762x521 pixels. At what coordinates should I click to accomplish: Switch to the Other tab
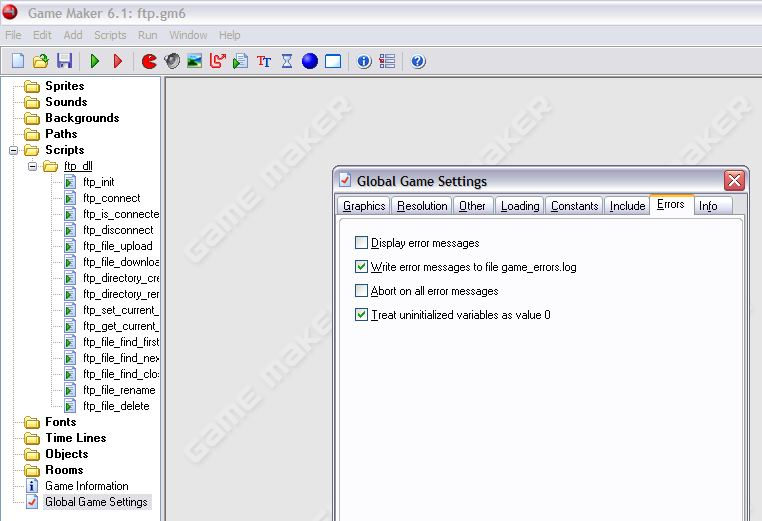tap(472, 206)
